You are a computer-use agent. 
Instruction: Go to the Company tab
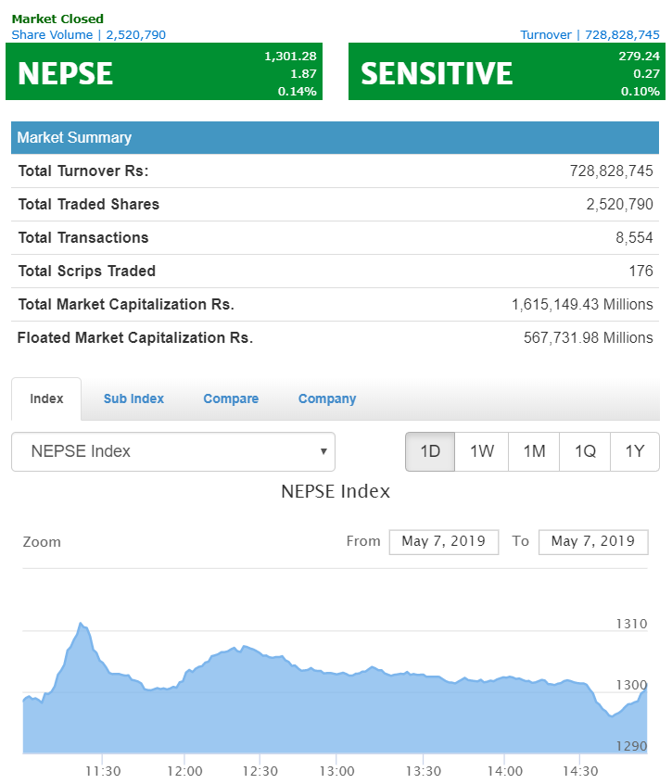pyautogui.click(x=327, y=399)
